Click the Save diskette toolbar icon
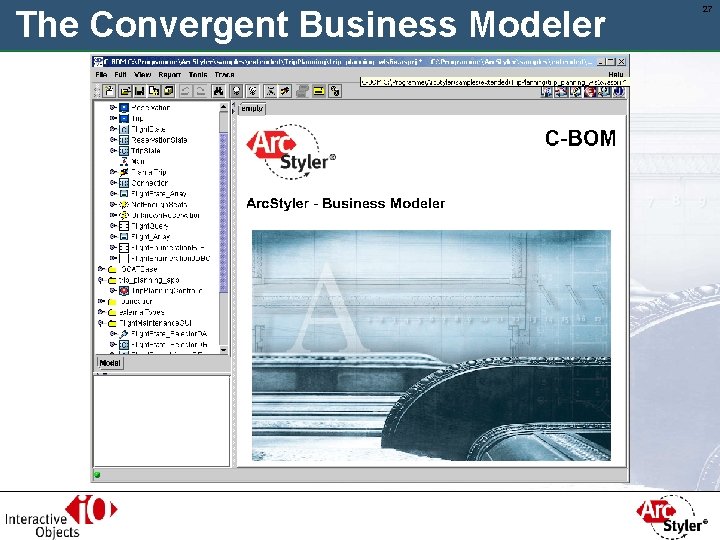This screenshot has height=540, width=720. click(x=140, y=91)
